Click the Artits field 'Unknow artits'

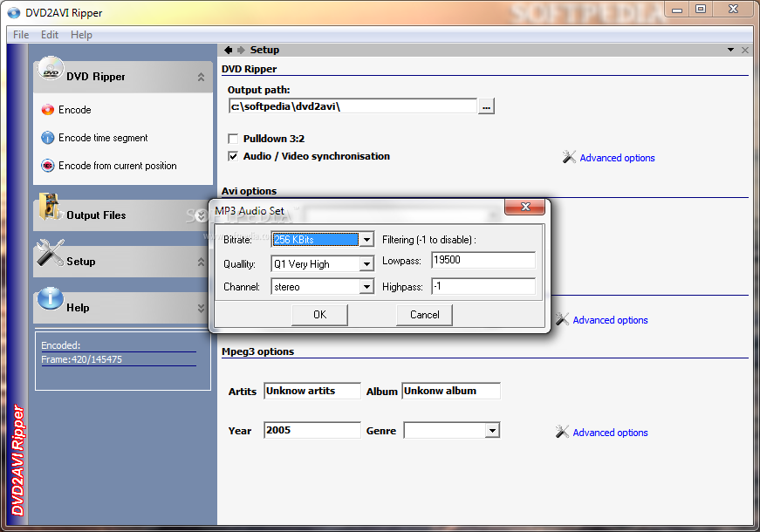312,391
